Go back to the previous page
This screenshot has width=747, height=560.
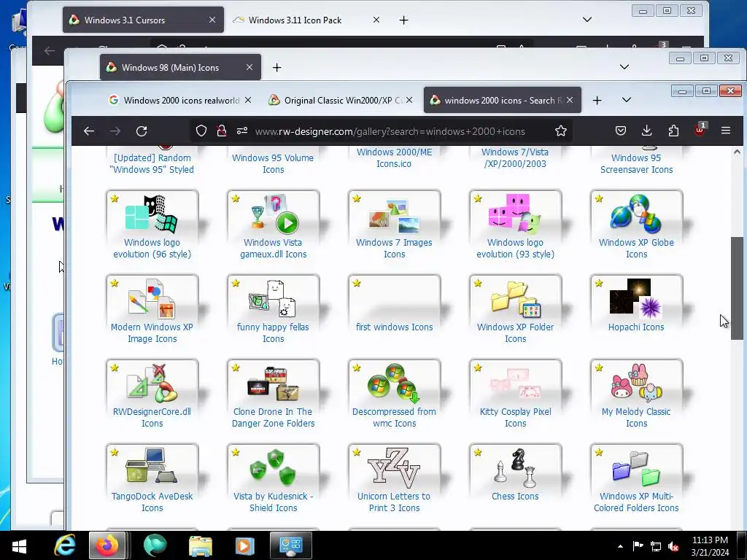88,131
